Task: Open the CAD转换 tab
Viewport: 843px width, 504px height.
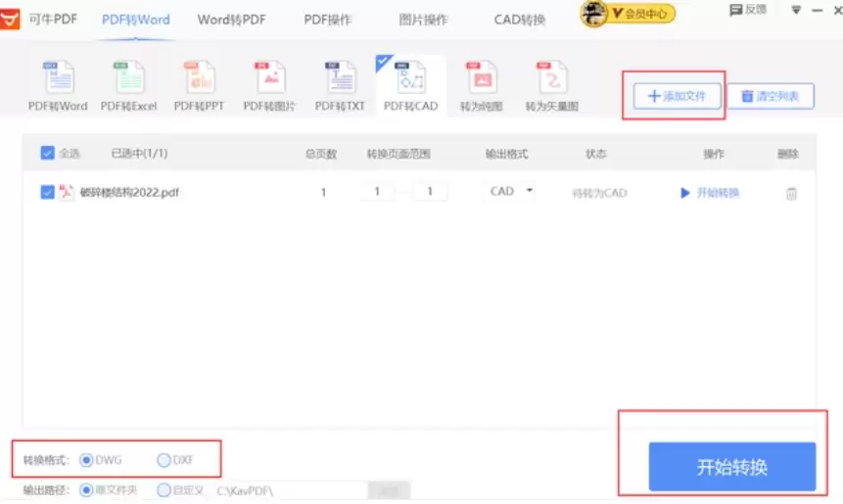Action: (520, 19)
